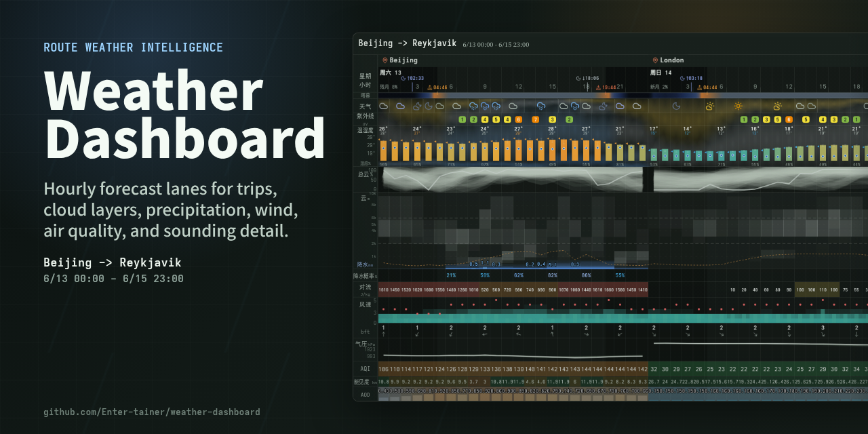Click the 59% precipitation probability value

coord(485,275)
